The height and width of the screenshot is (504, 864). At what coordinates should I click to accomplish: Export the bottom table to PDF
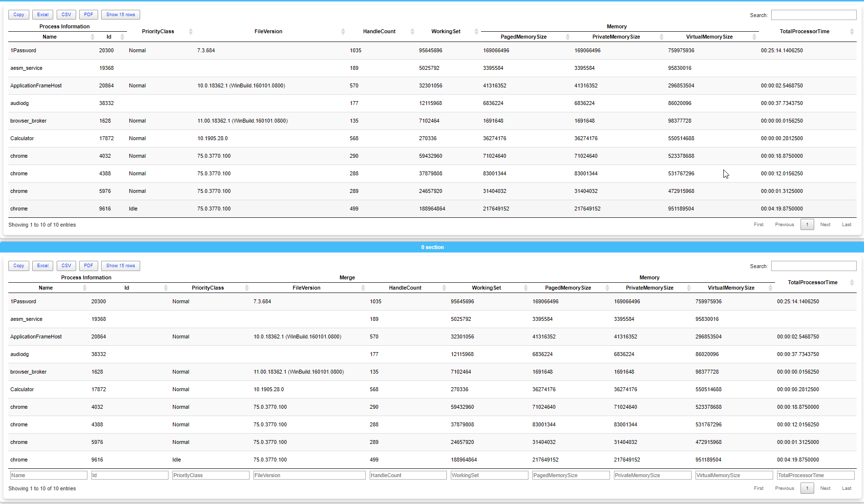click(88, 266)
